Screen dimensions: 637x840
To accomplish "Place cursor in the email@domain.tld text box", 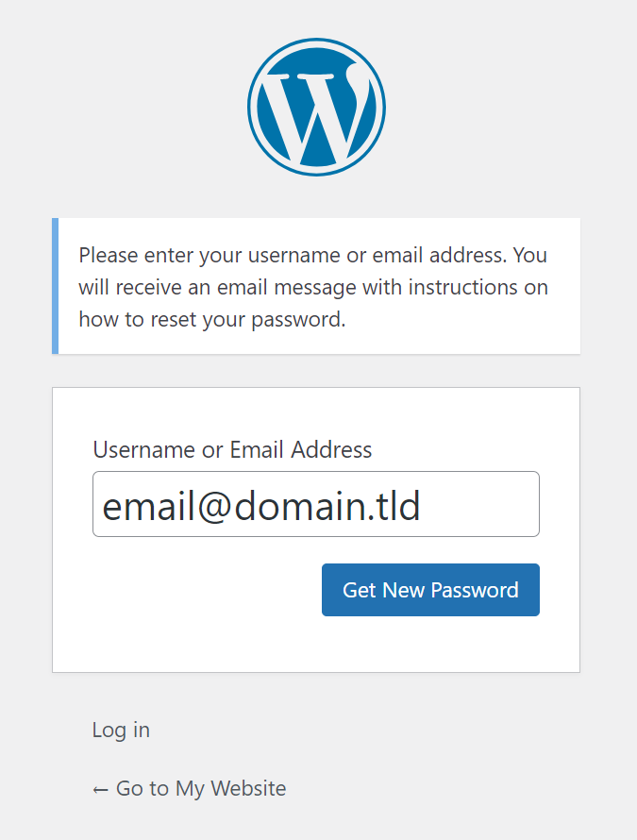I will point(315,504).
